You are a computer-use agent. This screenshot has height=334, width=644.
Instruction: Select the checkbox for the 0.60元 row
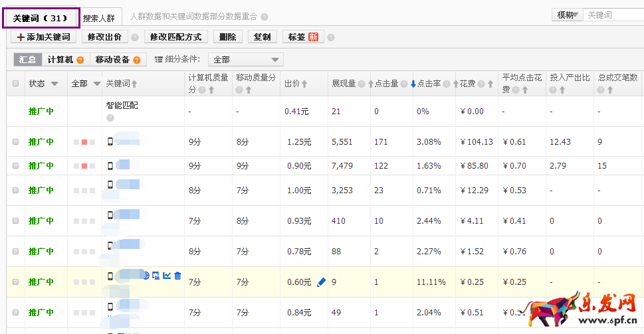[16, 282]
